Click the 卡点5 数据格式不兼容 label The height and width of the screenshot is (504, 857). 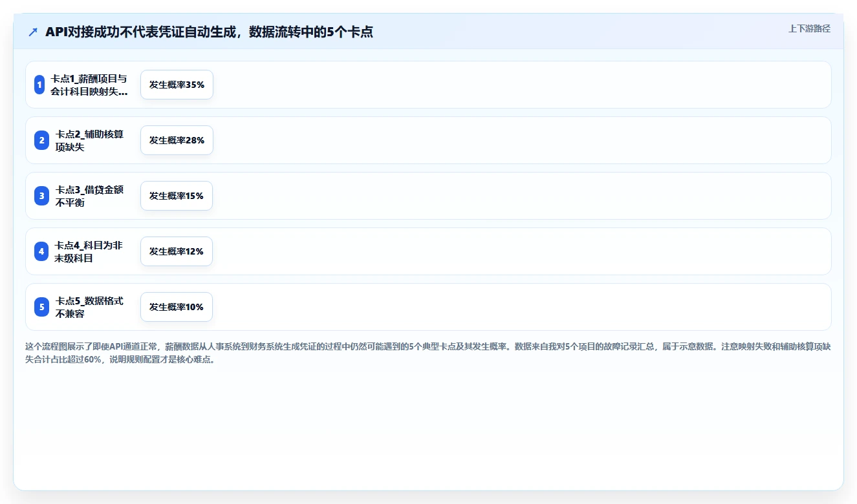89,307
